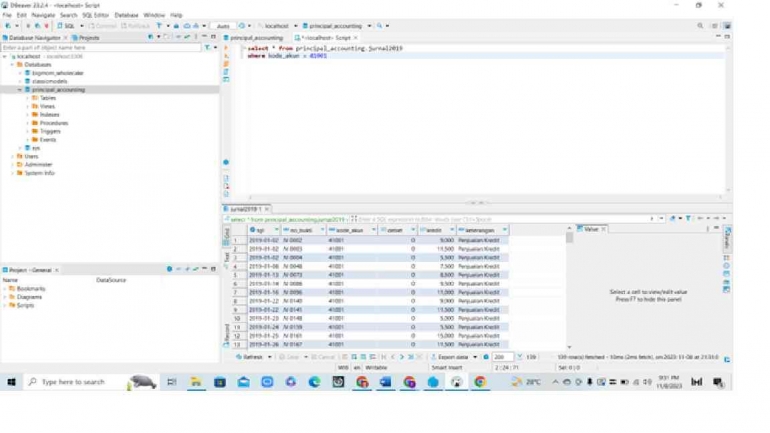The height and width of the screenshot is (433, 770).
Task: Select the Events folder
Action: pos(47,140)
